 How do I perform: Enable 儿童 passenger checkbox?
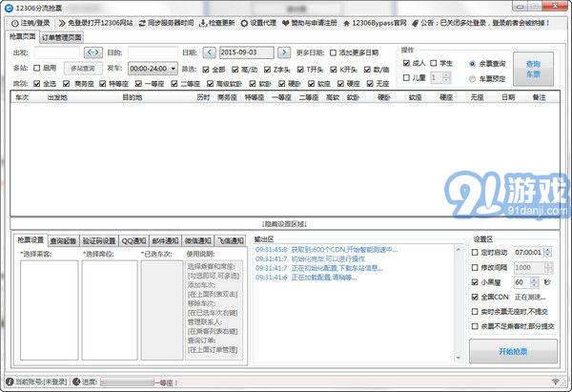pyautogui.click(x=406, y=78)
